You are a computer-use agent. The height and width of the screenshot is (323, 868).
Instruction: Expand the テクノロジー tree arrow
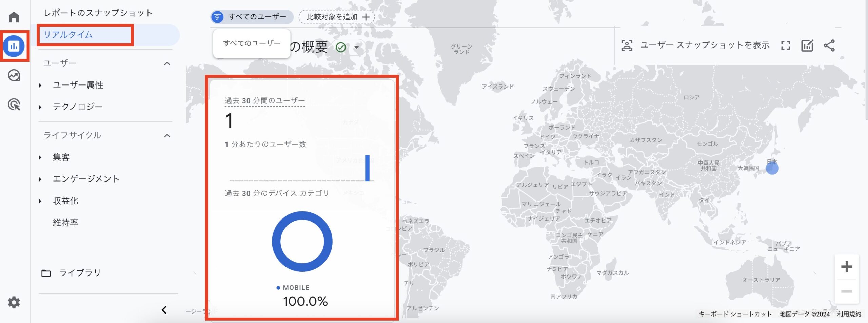40,107
